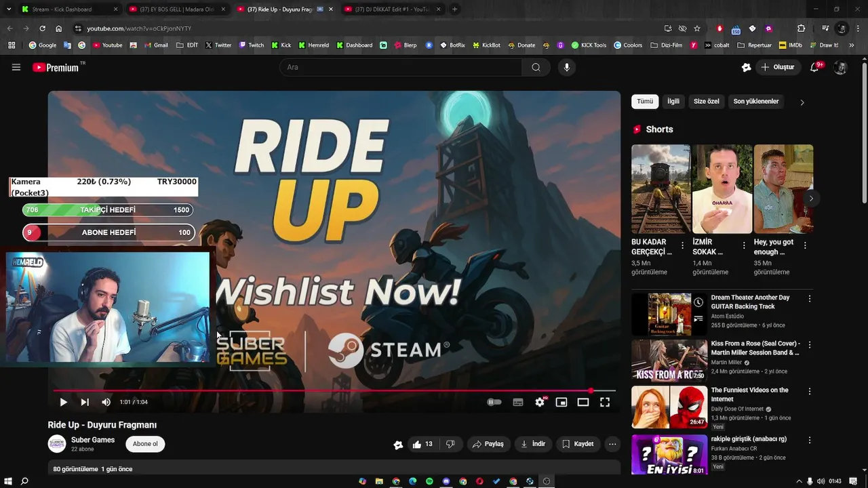Open Suber Games channel avatar
Screen dimensions: 868x488
(x=57, y=444)
